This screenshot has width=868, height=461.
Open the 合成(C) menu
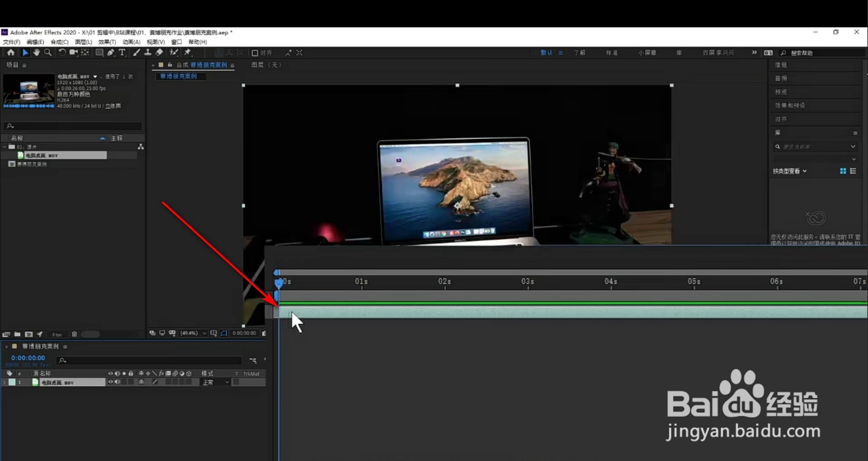tap(60, 42)
